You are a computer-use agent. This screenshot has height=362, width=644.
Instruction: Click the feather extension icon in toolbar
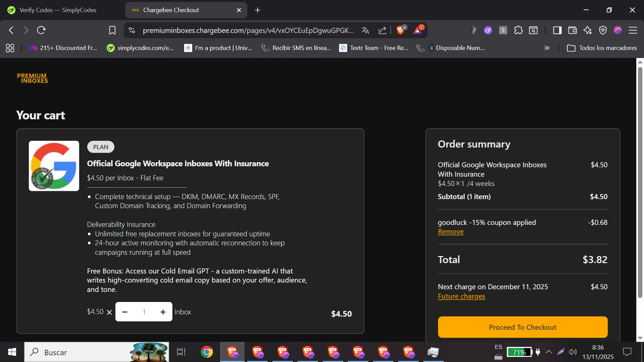point(474,30)
